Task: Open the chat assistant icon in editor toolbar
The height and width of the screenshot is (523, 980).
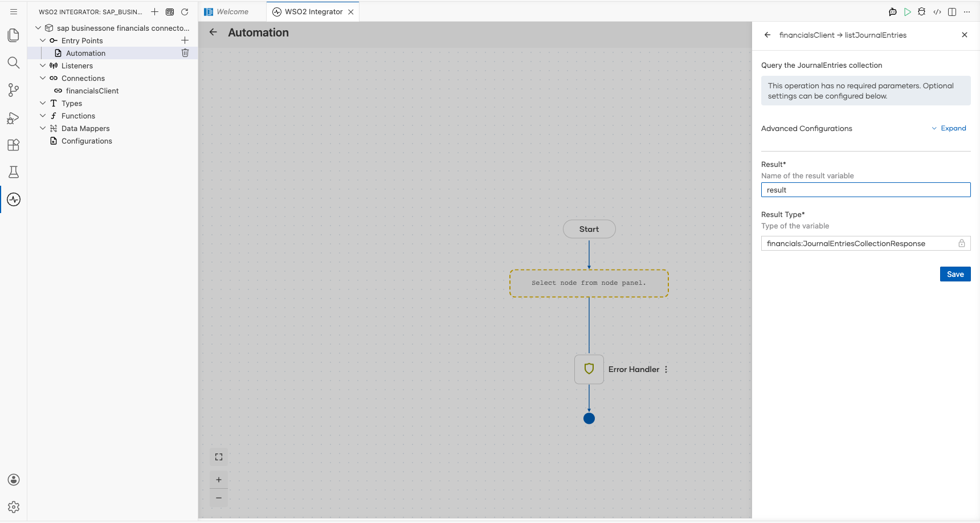Action: [x=893, y=11]
